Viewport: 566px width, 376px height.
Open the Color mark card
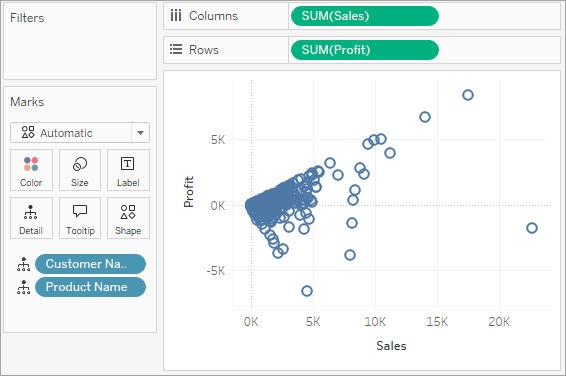(x=31, y=170)
